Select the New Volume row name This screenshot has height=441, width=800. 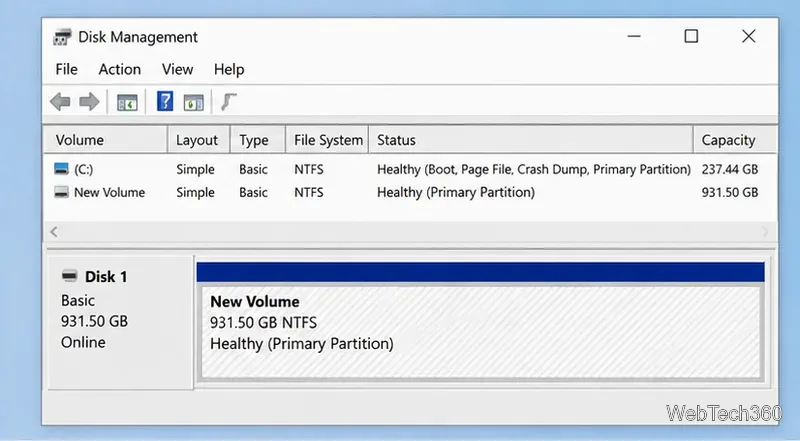[x=110, y=192]
